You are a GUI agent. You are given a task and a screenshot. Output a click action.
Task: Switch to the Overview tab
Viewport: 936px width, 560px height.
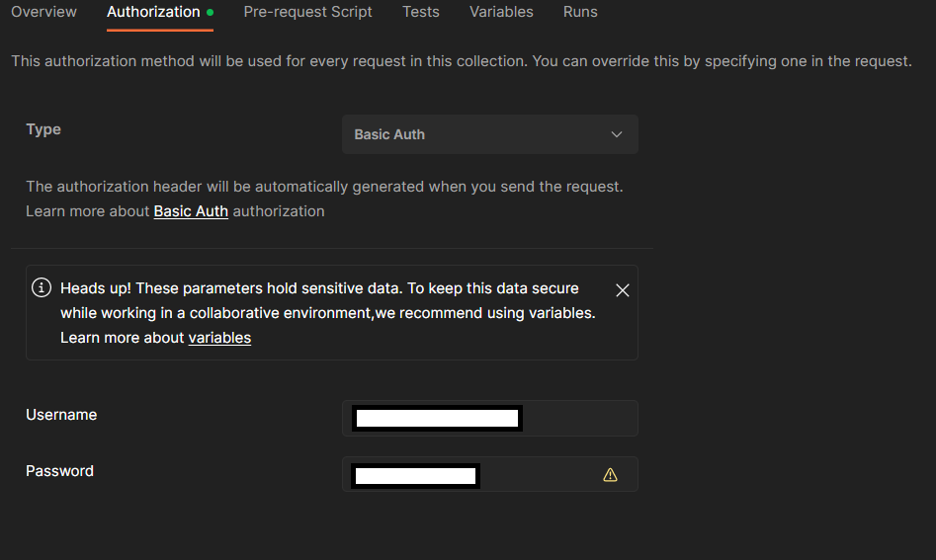tap(43, 12)
